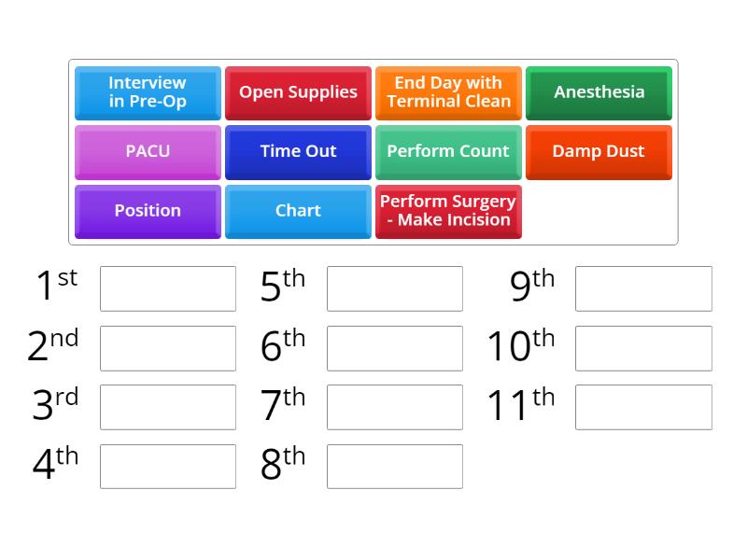Select the 8th answer slot
This screenshot has width=747, height=560.
pos(395,467)
